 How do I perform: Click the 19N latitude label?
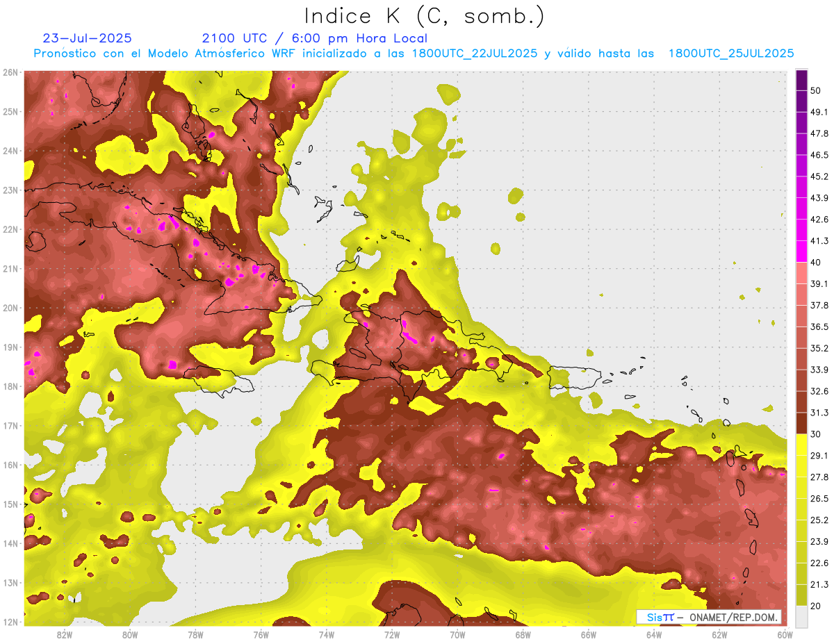pyautogui.click(x=10, y=347)
